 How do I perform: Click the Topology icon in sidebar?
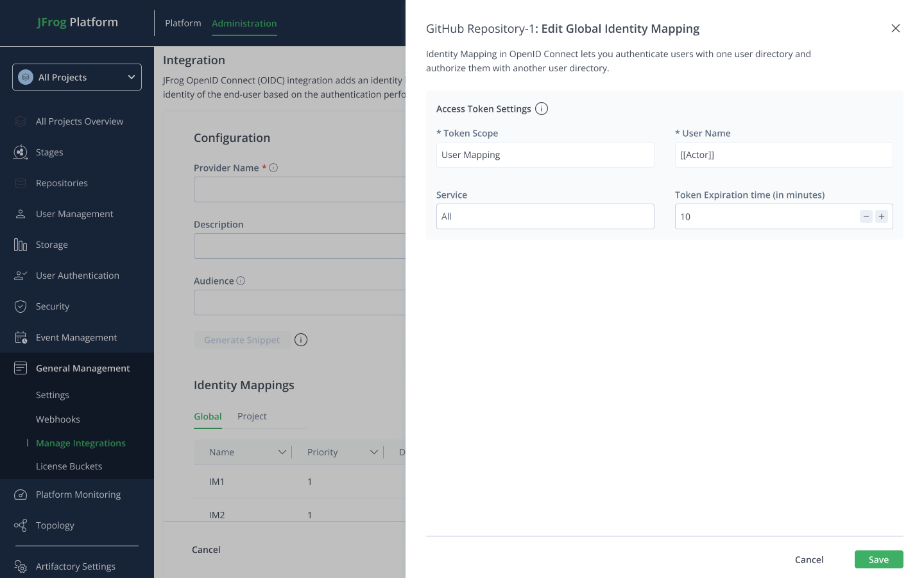coord(21,525)
